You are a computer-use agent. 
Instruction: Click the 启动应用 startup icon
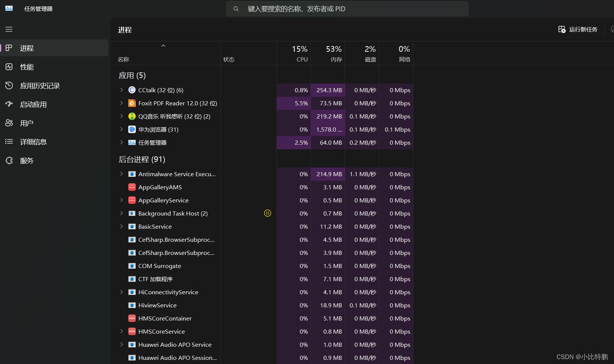coord(9,104)
